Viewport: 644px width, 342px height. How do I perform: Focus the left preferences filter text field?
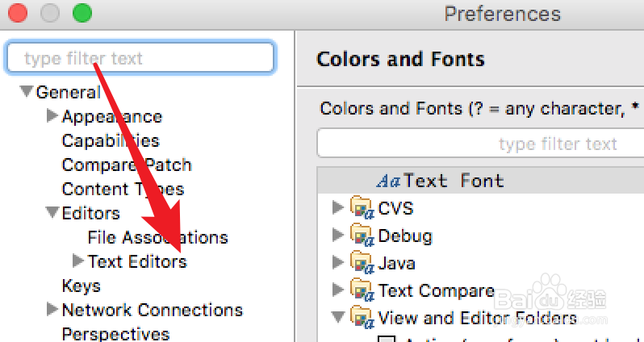(140, 58)
